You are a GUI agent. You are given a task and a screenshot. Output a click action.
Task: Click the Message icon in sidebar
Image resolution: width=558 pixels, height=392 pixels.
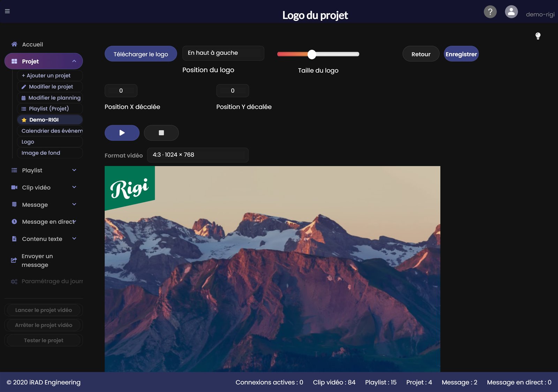pyautogui.click(x=14, y=205)
